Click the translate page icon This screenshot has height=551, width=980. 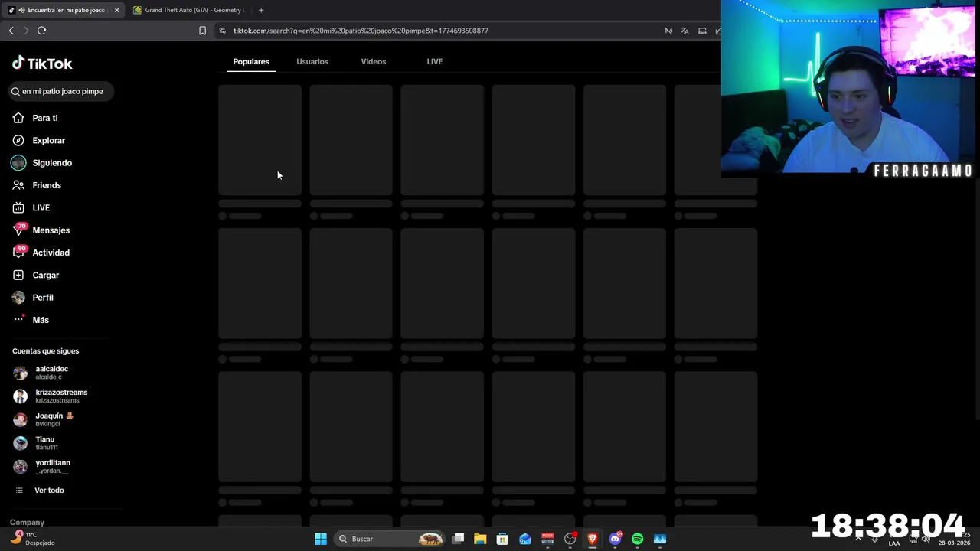(684, 31)
